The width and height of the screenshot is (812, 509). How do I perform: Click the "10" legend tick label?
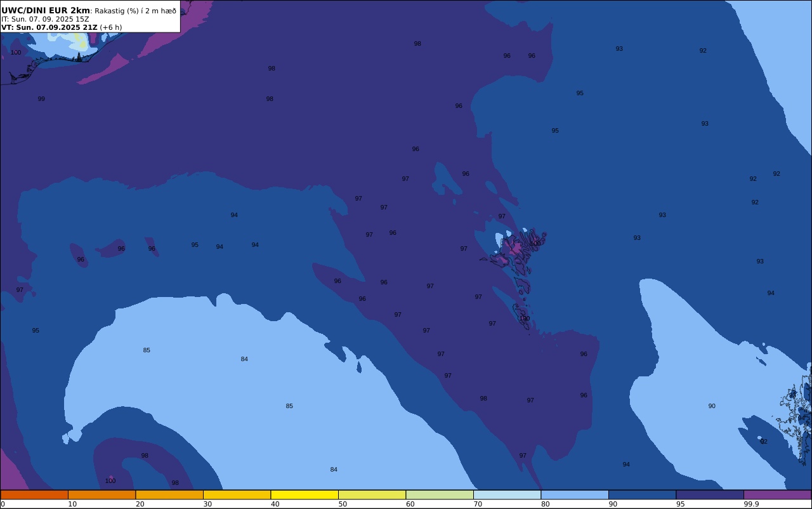(72, 504)
